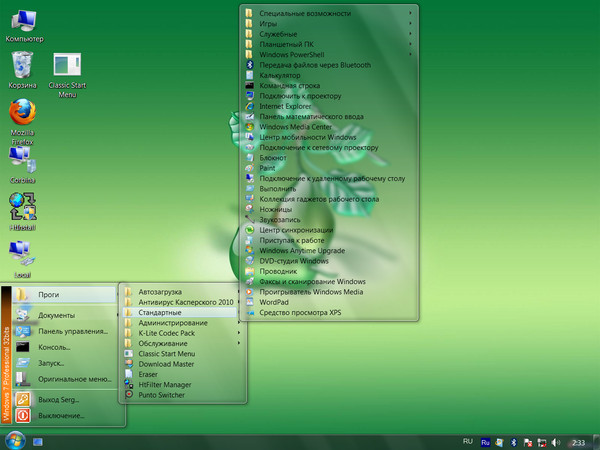Open the Корзина recycle bin icon

coord(22,70)
